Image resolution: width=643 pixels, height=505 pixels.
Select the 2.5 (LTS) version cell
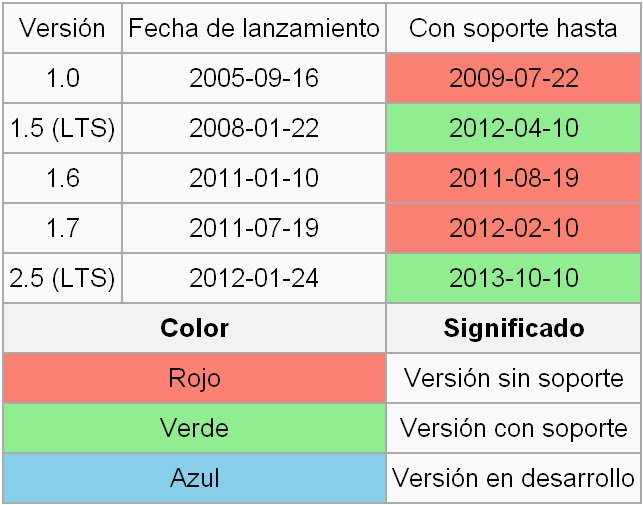click(x=62, y=278)
